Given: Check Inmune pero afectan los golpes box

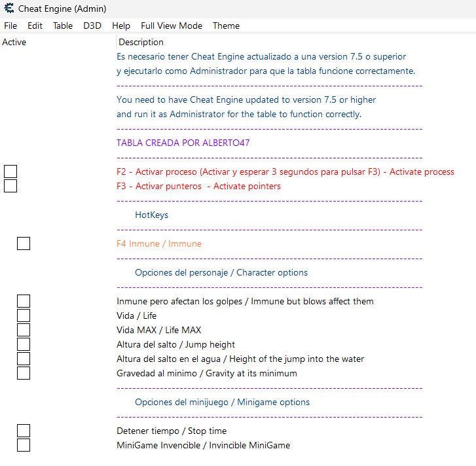Looking at the screenshot, I should 24,301.
